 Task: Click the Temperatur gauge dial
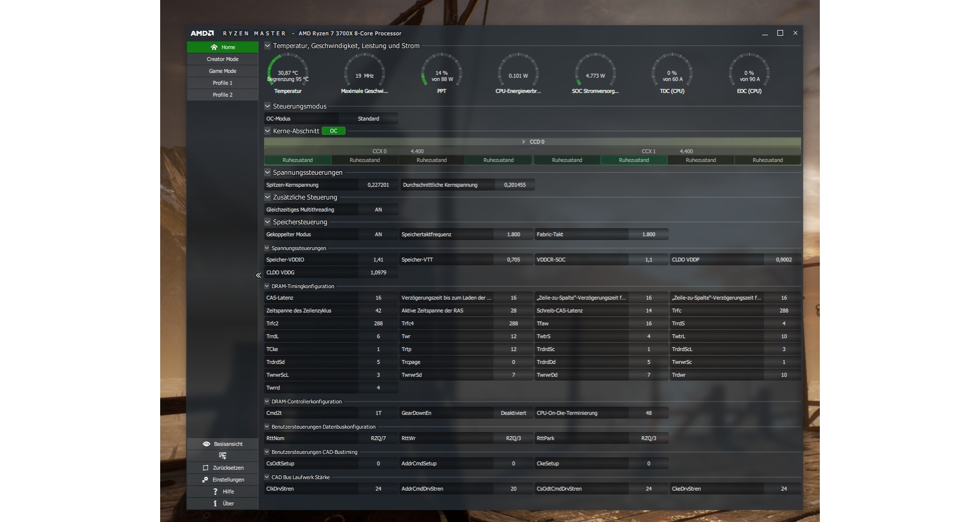(x=288, y=72)
